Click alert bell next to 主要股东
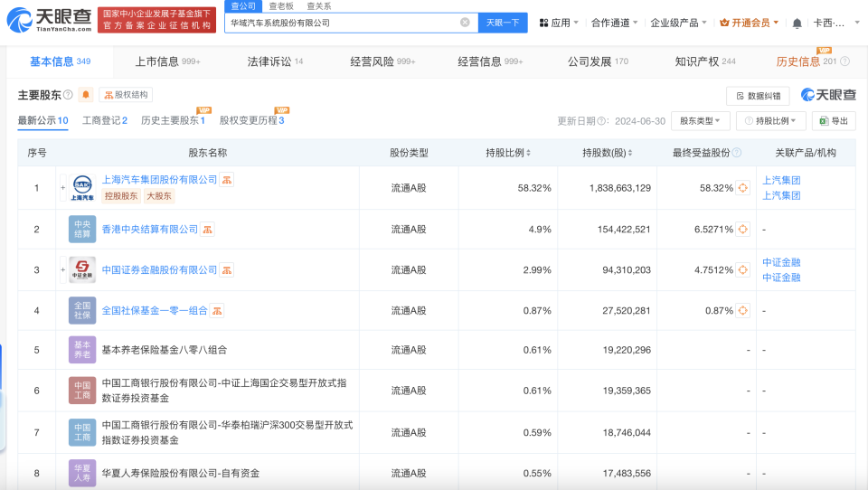 (86, 95)
